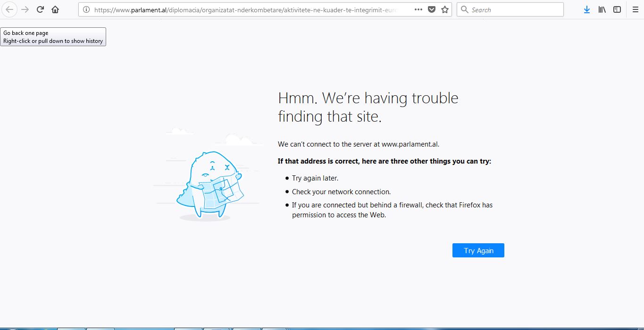Show site information for parlament.al
644x330 pixels.
pos(86,9)
